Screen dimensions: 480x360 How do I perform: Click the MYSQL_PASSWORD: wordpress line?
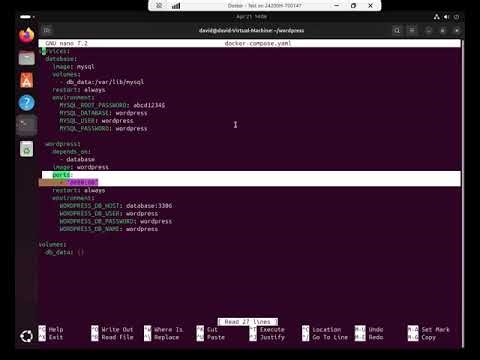point(103,128)
